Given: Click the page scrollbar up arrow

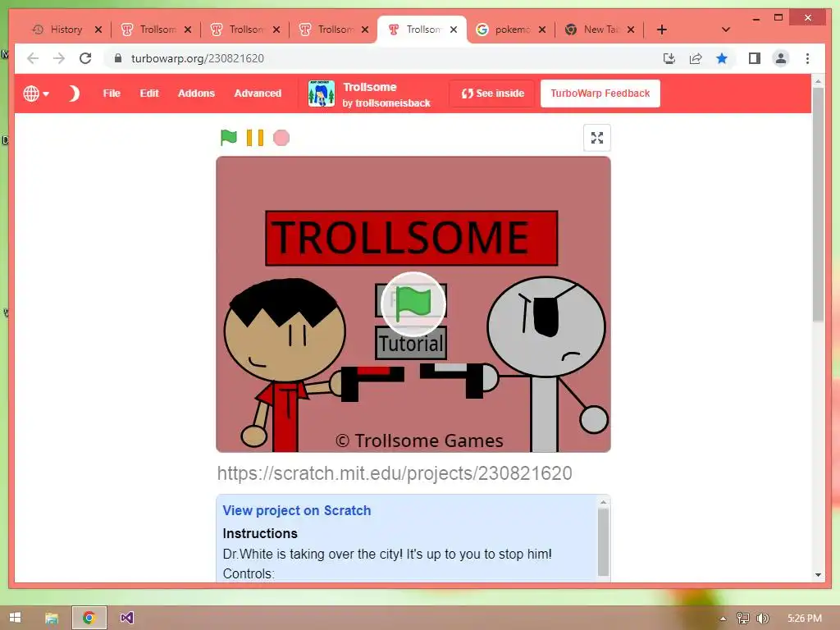Looking at the screenshot, I should coord(818,81).
